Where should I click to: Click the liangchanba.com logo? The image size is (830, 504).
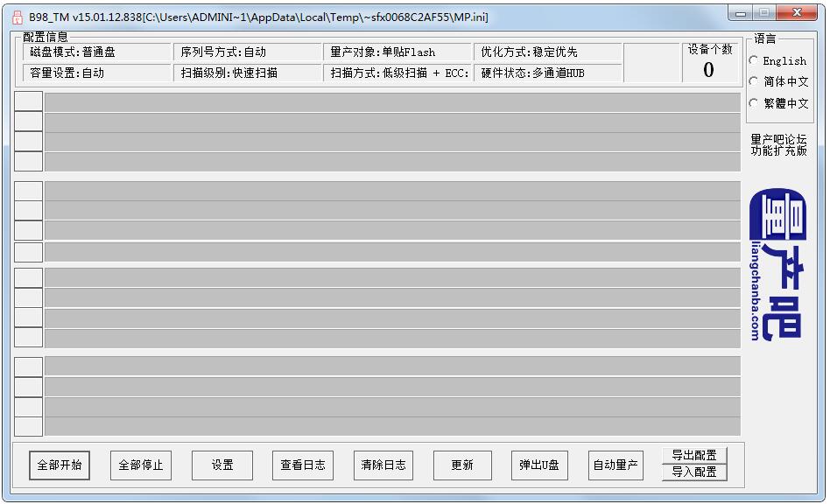pos(777,264)
